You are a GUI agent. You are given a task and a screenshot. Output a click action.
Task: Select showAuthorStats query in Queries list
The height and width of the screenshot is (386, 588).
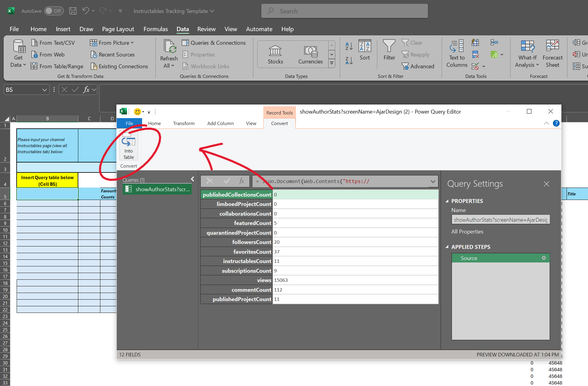tap(157, 189)
